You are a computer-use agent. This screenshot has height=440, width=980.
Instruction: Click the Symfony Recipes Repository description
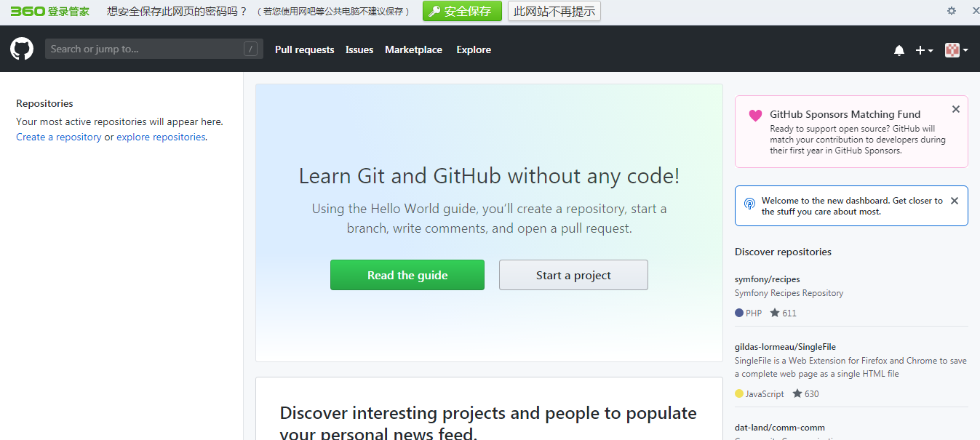click(789, 293)
